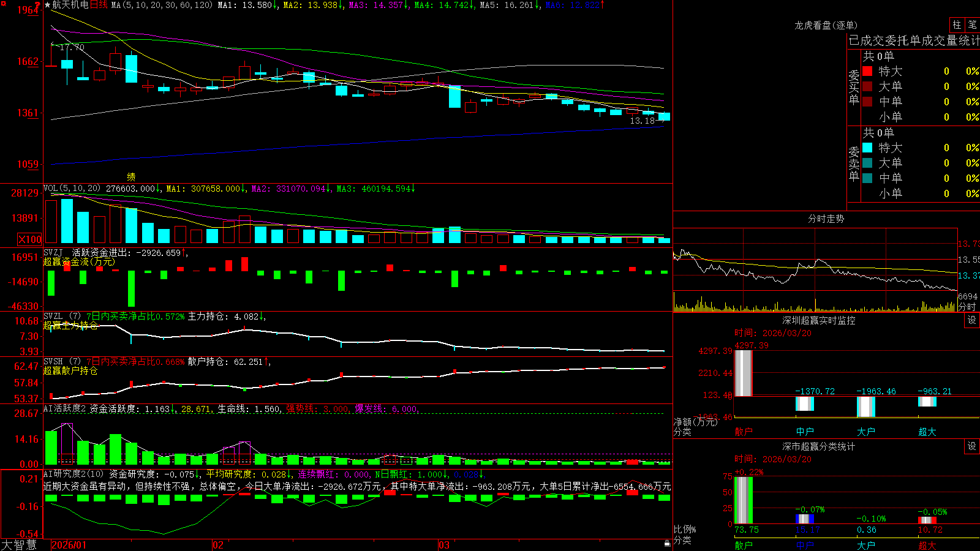Viewport: 980px width, 551px height.
Task: Click the AI研究度2(10) indicator name
Action: 74,474
